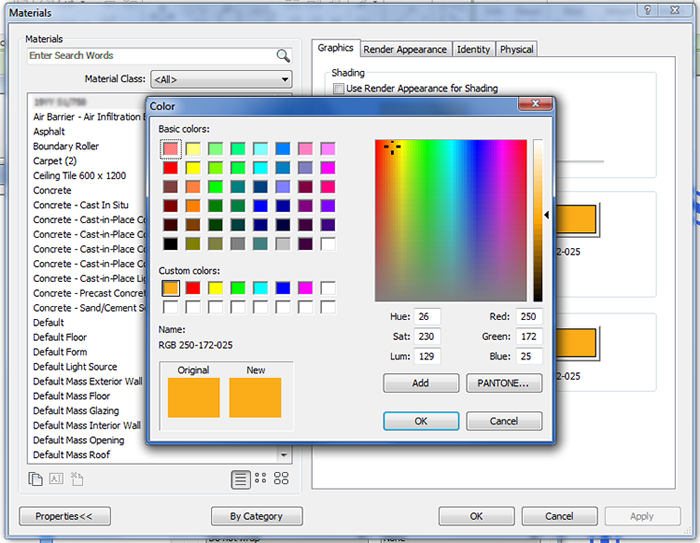Select Default Mass Roof material
The width and height of the screenshot is (700, 543).
coord(71,455)
